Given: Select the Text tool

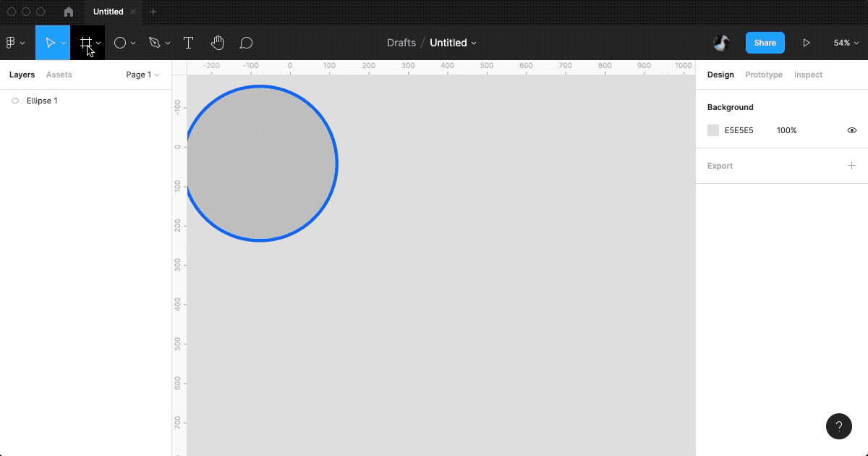Looking at the screenshot, I should (x=188, y=43).
